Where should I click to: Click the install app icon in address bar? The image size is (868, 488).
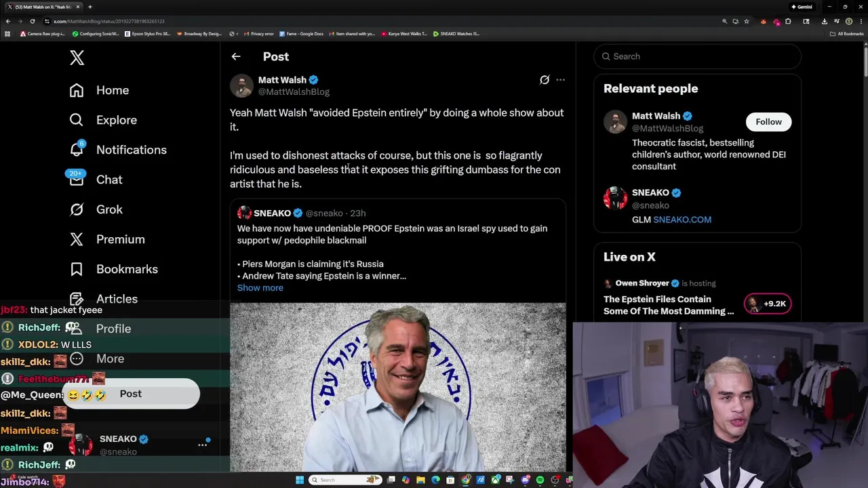pos(736,21)
